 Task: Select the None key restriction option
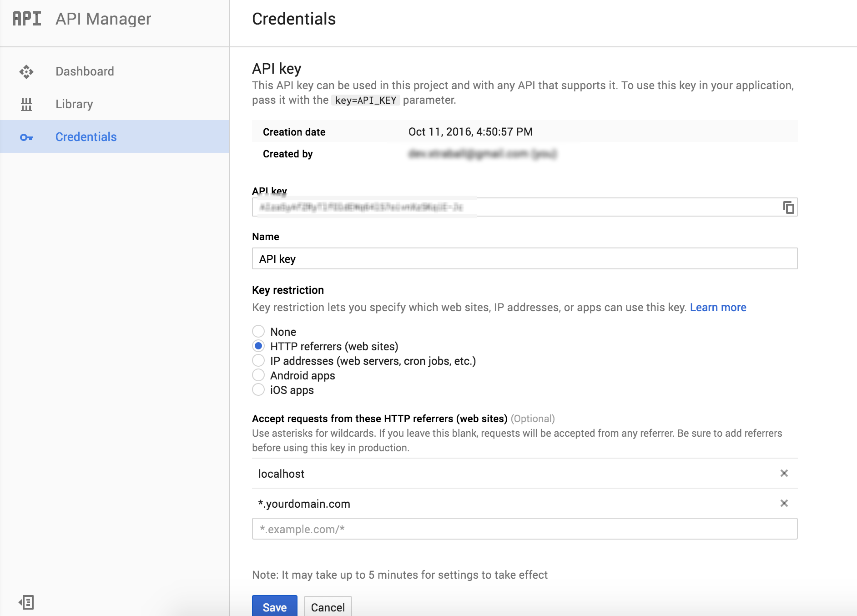pyautogui.click(x=258, y=331)
